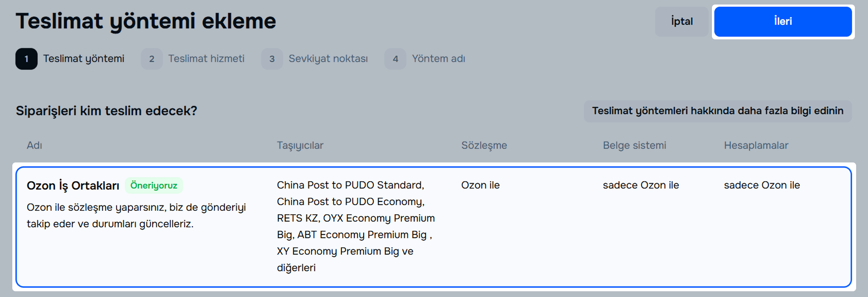
Task: Open the link to learn more about Teslimat yöntemleri
Action: 717,111
